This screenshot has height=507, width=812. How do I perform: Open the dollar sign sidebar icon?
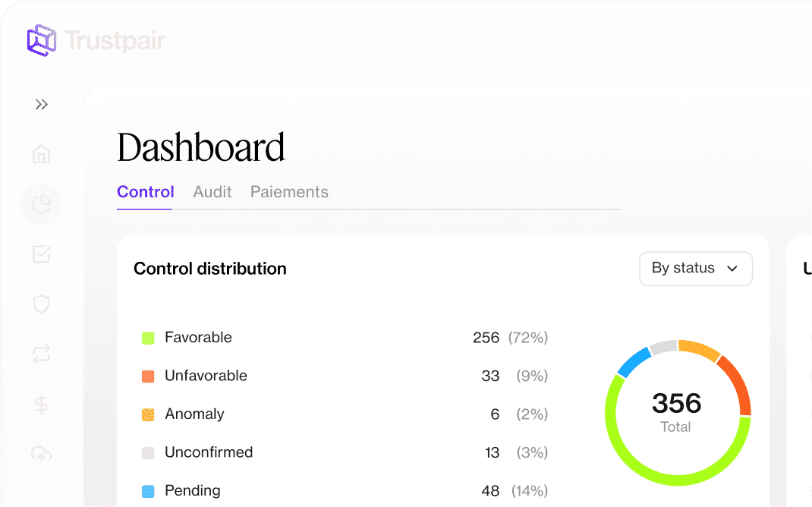coord(42,404)
